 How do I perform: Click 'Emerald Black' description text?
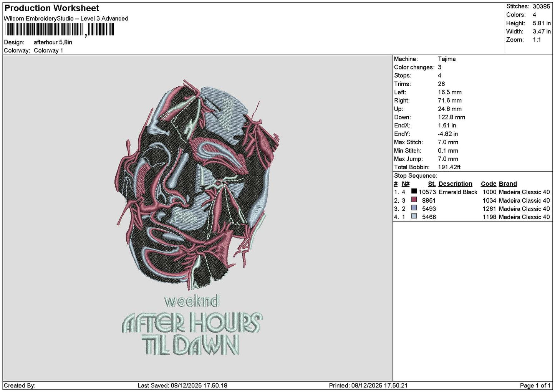tap(458, 192)
